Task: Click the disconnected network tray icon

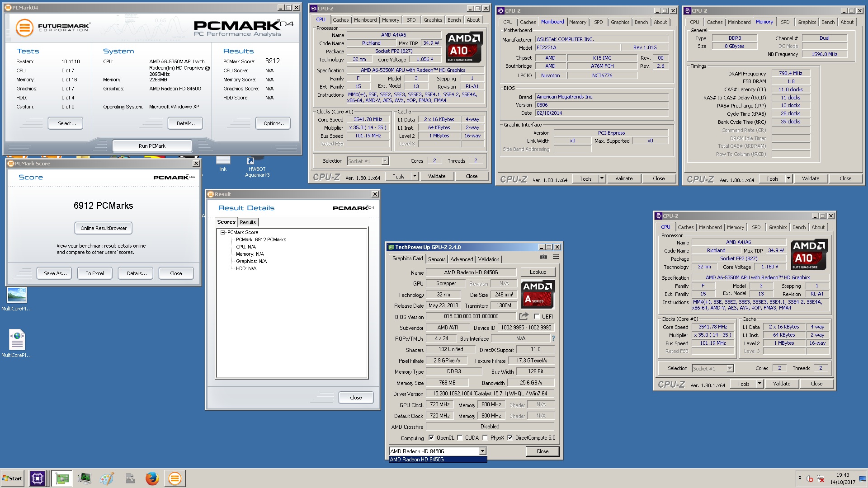Action: pyautogui.click(x=821, y=479)
